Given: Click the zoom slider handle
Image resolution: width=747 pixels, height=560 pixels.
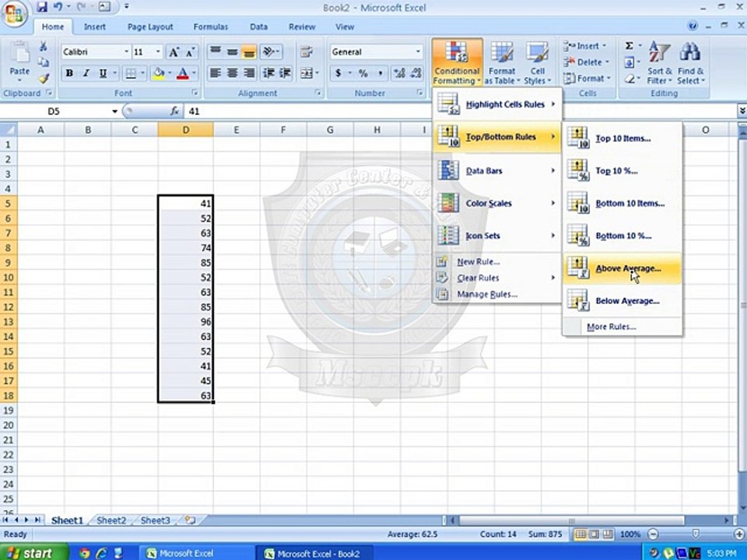Looking at the screenshot, I should pos(696,534).
